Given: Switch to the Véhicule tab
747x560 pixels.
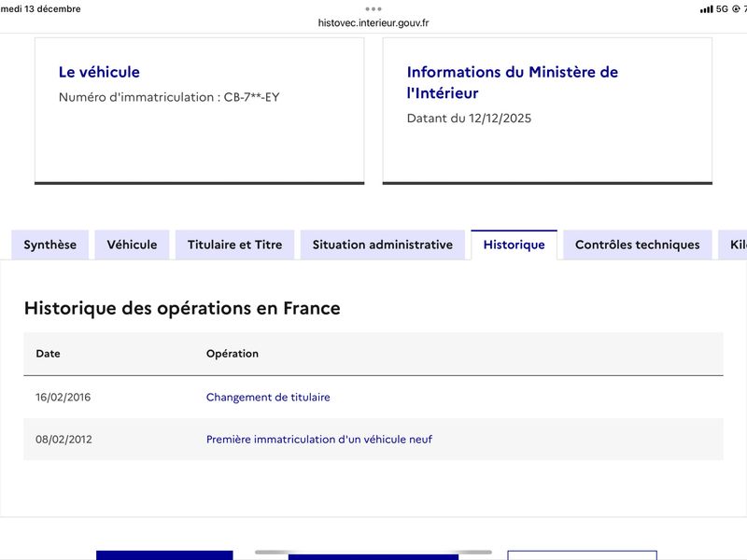Looking at the screenshot, I should pyautogui.click(x=132, y=245).
